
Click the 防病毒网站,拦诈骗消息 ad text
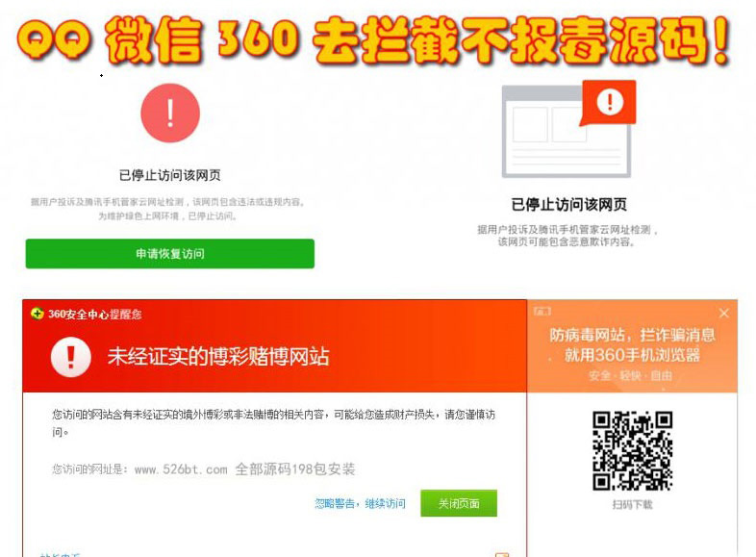coord(632,335)
